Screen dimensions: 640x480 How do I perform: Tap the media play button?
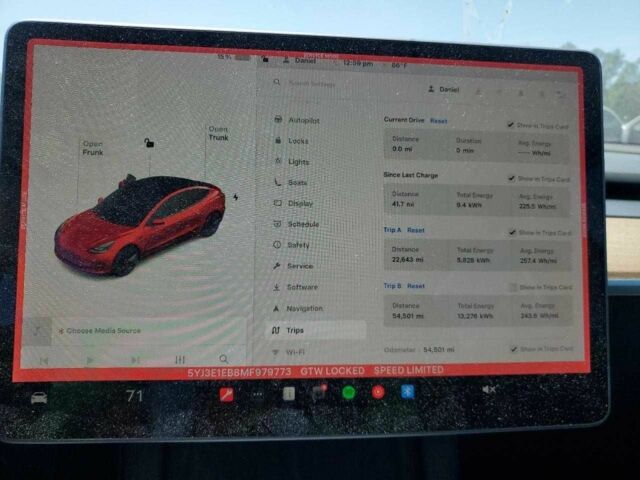coord(90,360)
